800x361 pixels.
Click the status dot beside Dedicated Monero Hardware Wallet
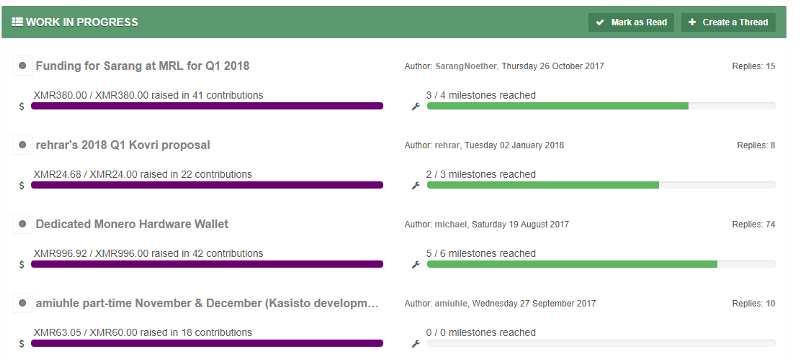(22, 224)
